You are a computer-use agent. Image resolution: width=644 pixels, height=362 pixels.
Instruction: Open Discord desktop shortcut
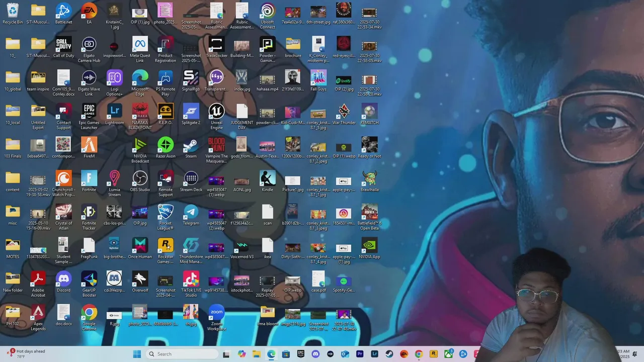coord(63,282)
